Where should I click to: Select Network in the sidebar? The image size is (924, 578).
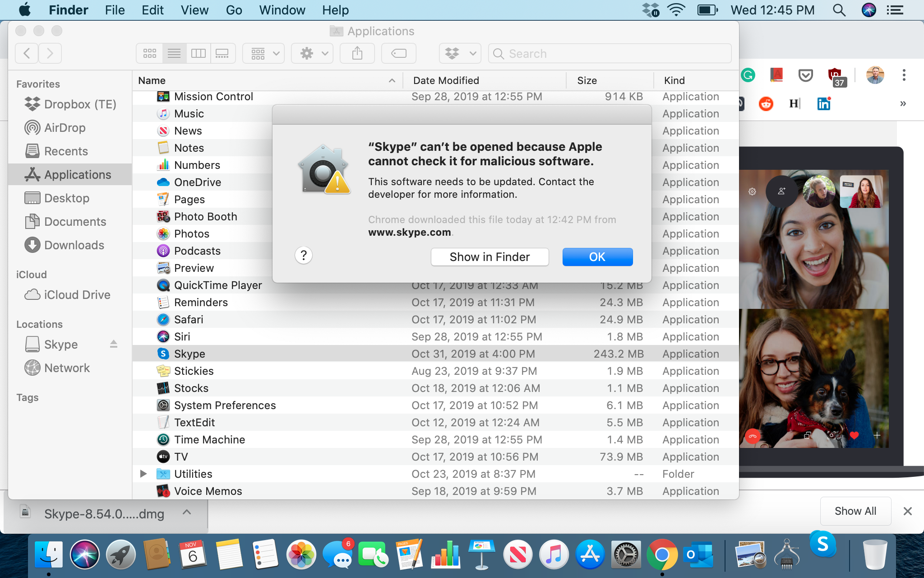70,368
